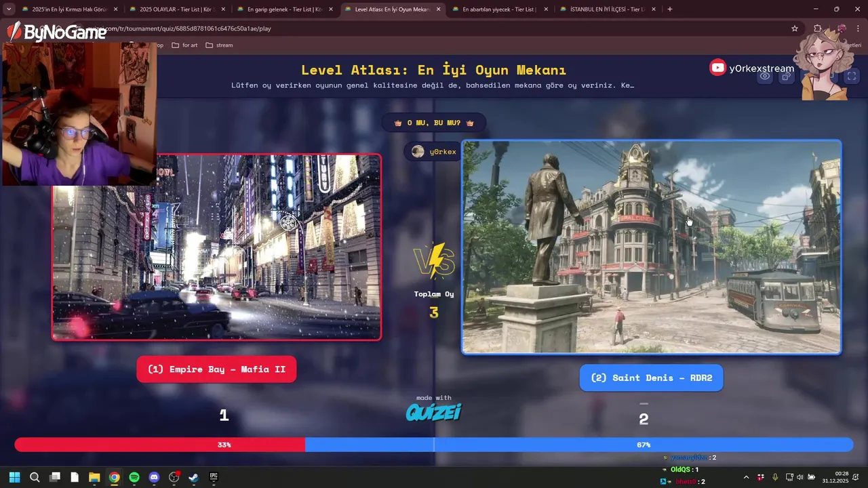Screen dimensions: 868x488
Task: Close the '2025 OLAYLAR' tab
Action: pyautogui.click(x=223, y=9)
